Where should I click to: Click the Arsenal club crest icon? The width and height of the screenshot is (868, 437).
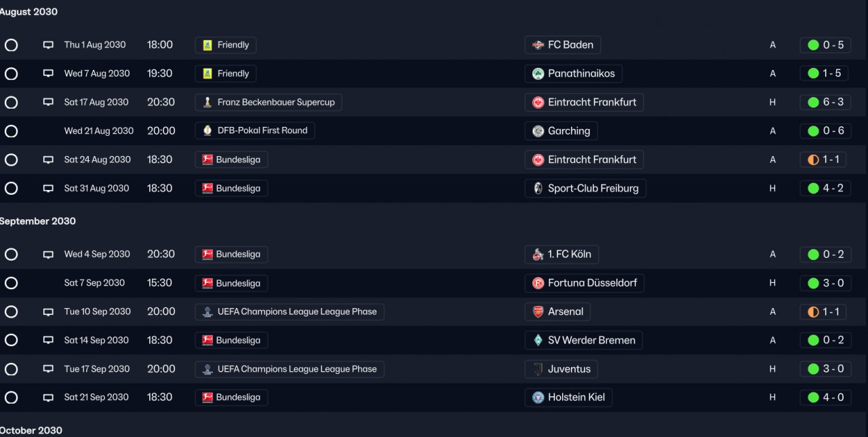point(538,311)
